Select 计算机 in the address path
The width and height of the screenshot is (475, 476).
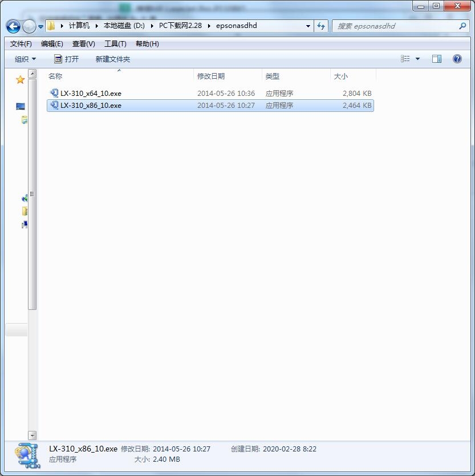click(79, 26)
